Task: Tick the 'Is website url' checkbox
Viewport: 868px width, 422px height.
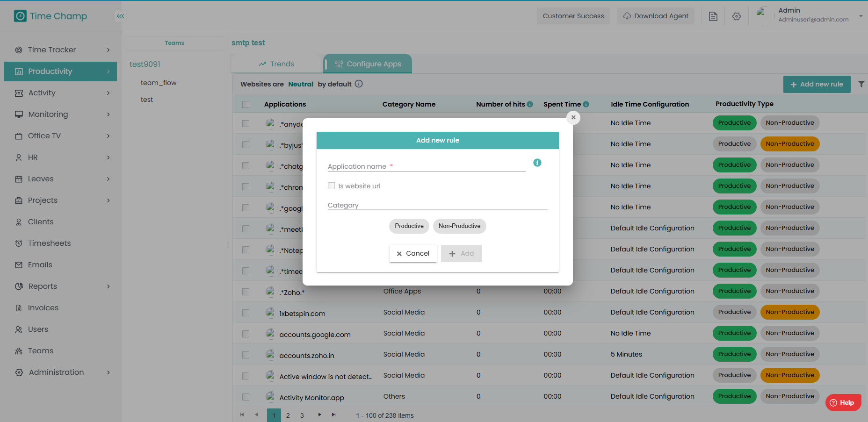Action: (332, 186)
